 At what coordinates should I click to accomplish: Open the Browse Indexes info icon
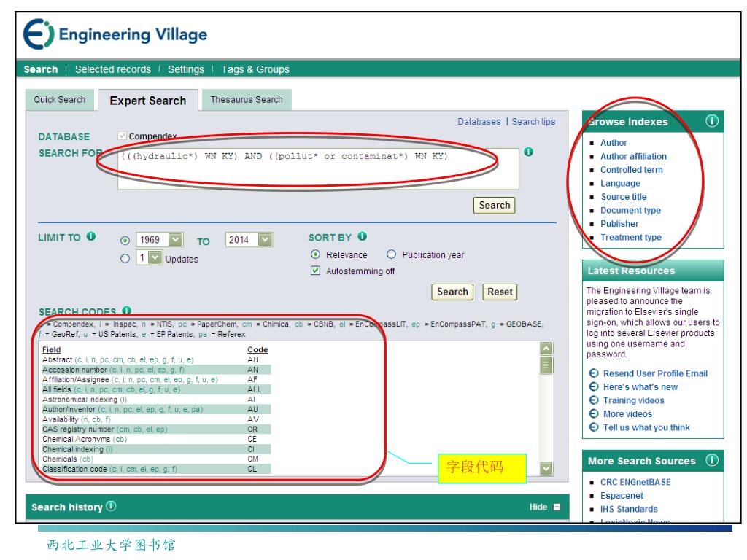click(x=712, y=121)
